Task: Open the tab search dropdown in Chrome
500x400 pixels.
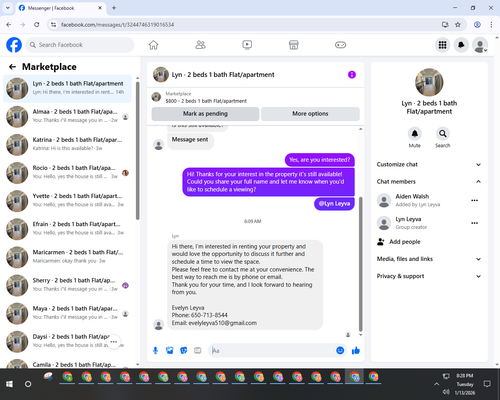Action: tap(8, 8)
